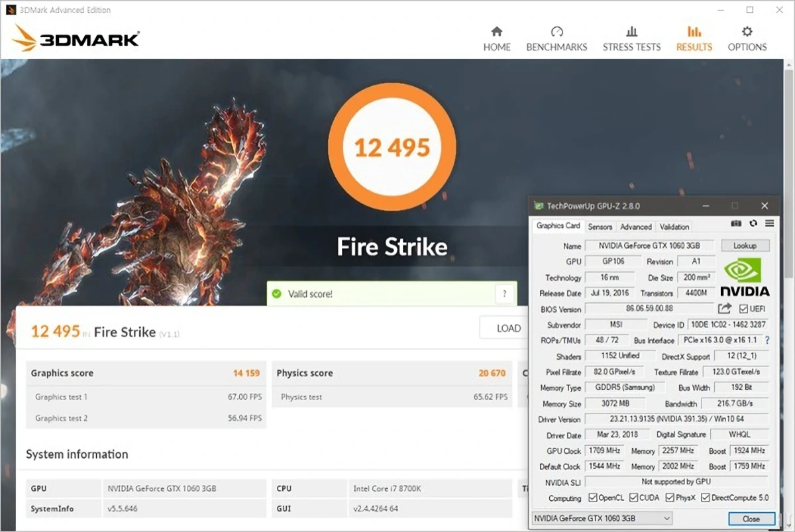Open the GPU selection dropdown in GPU-Z

602,518
